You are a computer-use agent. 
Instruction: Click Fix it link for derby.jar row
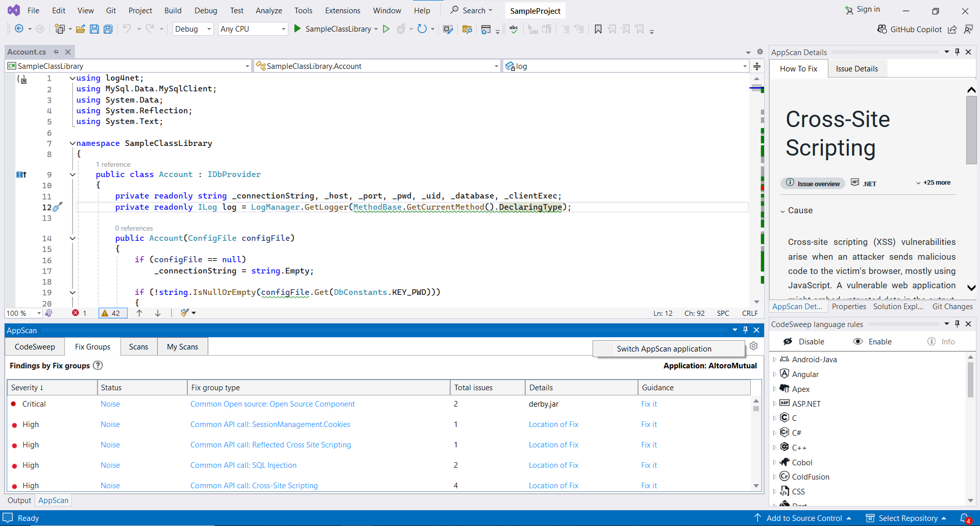[649, 404]
